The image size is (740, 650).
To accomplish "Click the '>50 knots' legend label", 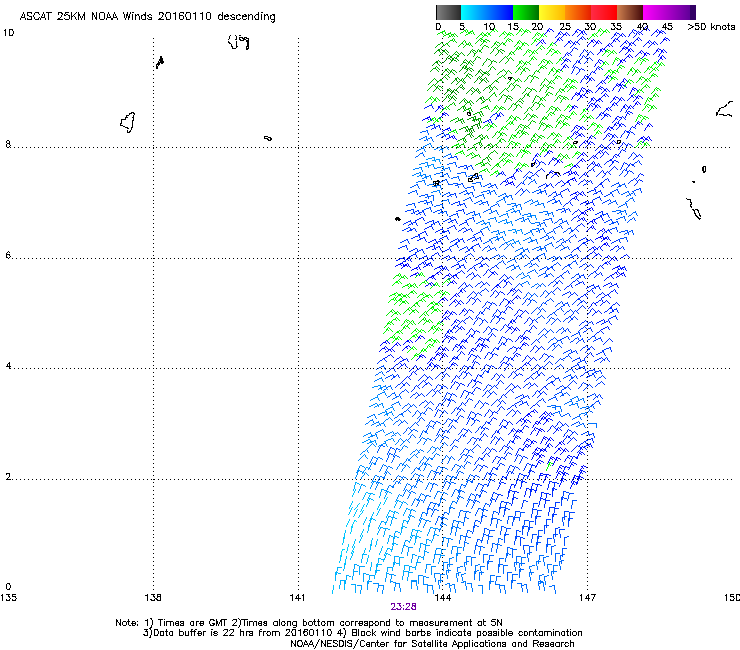I will (x=711, y=27).
